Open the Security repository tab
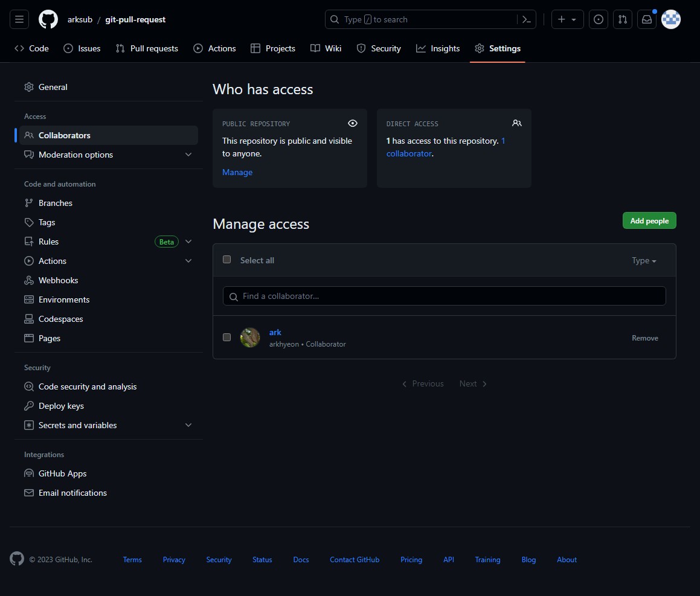Image resolution: width=700 pixels, height=596 pixels. click(x=379, y=48)
